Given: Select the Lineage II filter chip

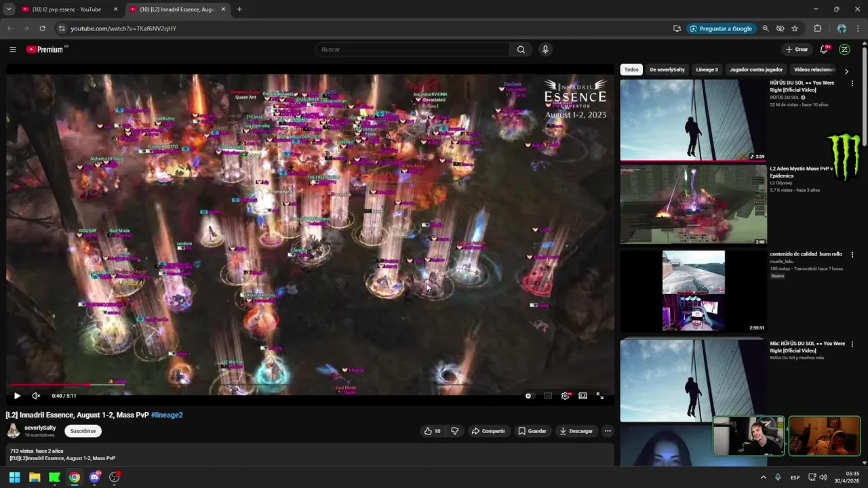Looking at the screenshot, I should point(707,69).
